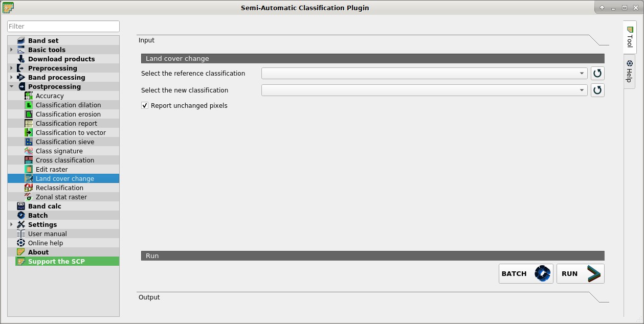The height and width of the screenshot is (324, 644).
Task: Click the Class signature icon
Action: [29, 151]
